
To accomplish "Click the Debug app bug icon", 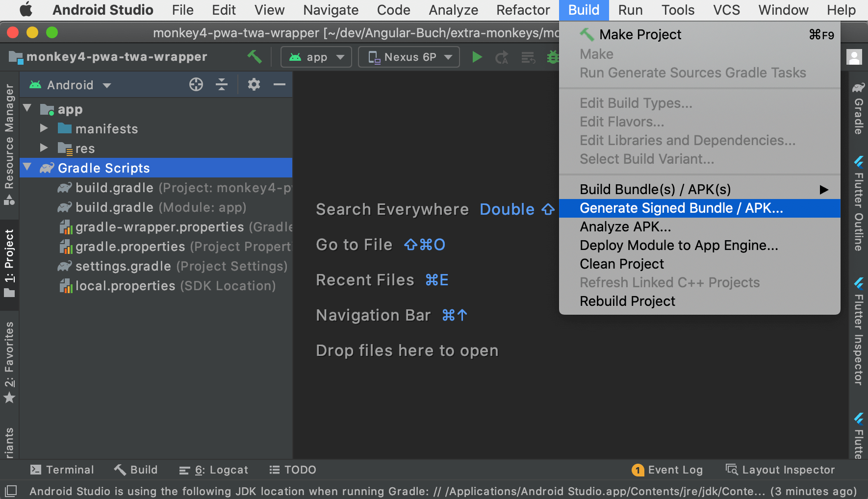I will coord(553,57).
